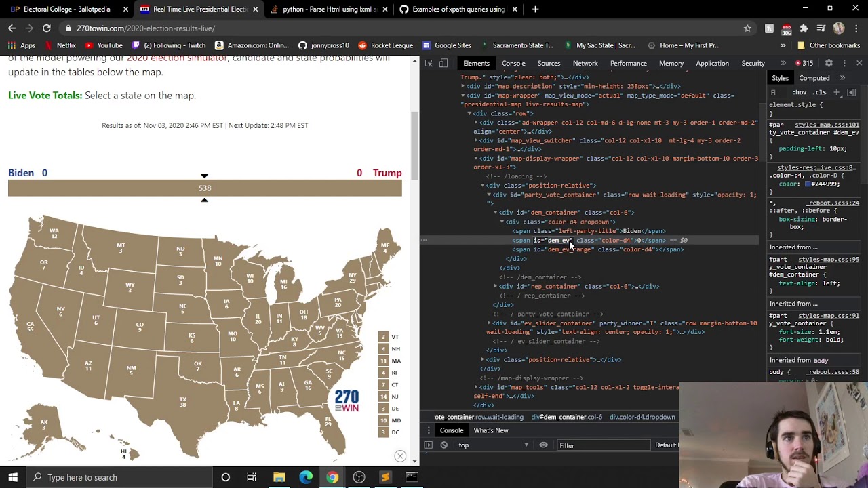
Task: Open the Security panel tab
Action: (753, 63)
